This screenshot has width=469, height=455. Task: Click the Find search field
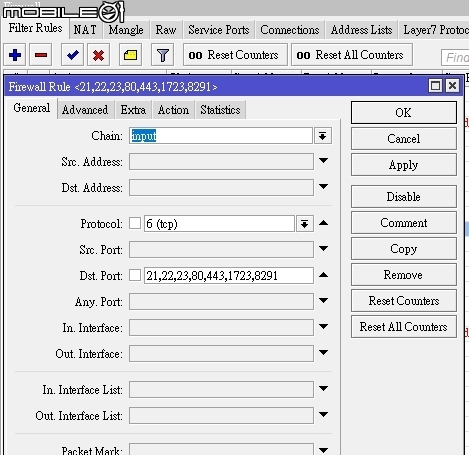(x=455, y=57)
